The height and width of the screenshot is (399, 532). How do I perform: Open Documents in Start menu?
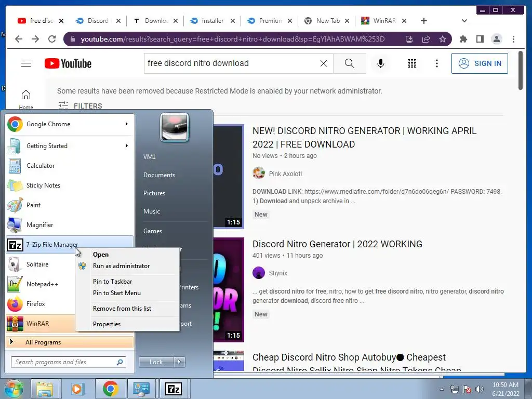[x=159, y=175]
